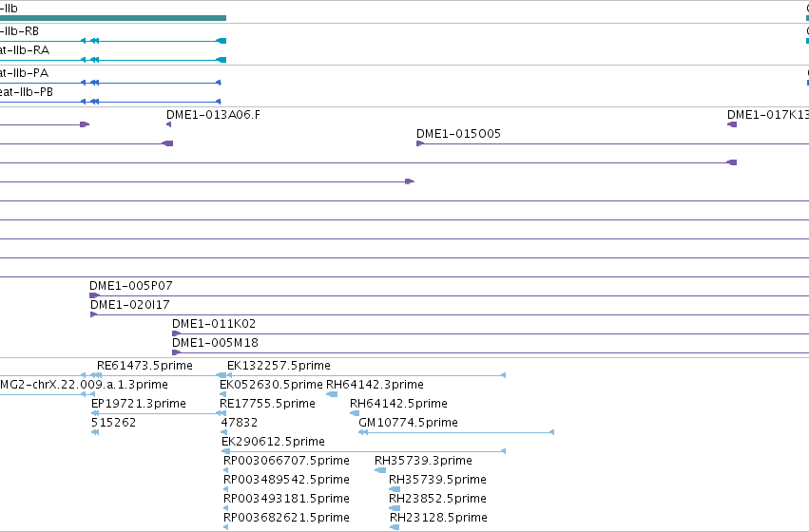Click the DME1-005P07 start glyph
The image size is (809, 532).
pos(94,295)
